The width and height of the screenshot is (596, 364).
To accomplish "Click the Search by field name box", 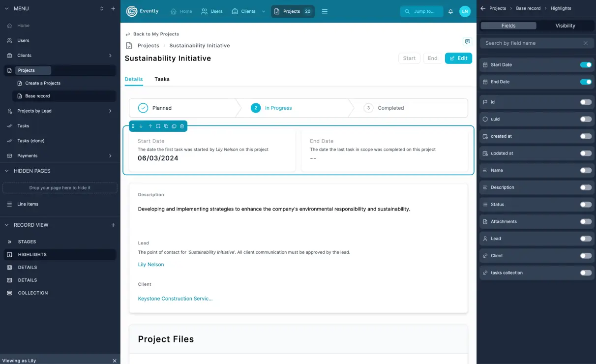I will 531,43.
